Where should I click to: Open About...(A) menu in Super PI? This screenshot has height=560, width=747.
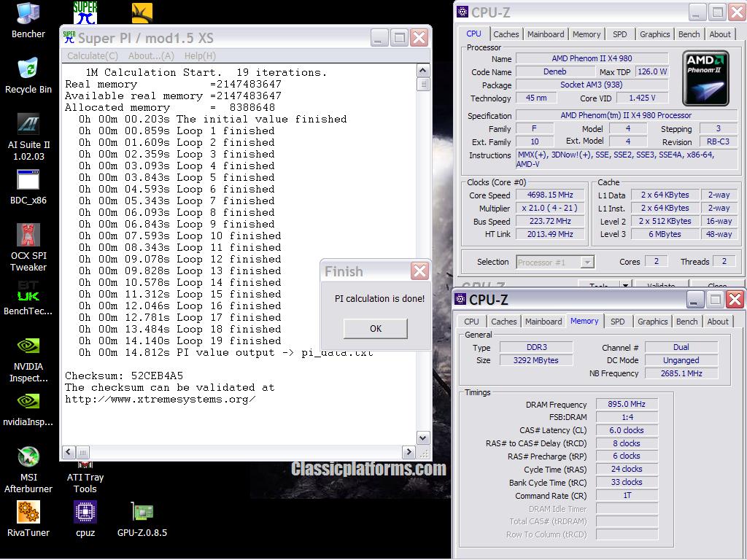[151, 55]
